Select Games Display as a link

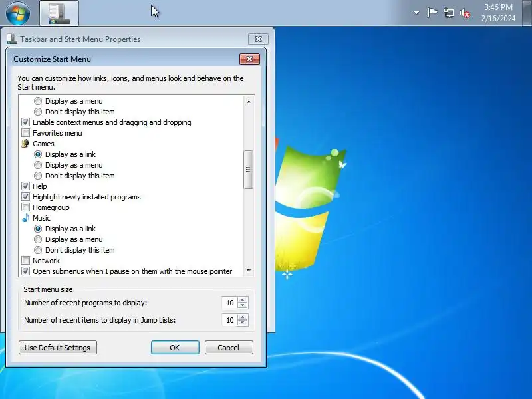coord(38,154)
